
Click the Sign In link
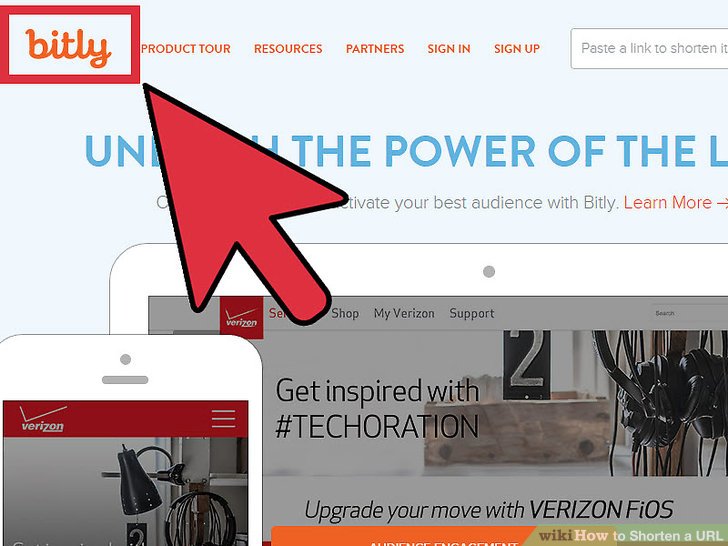(x=448, y=49)
